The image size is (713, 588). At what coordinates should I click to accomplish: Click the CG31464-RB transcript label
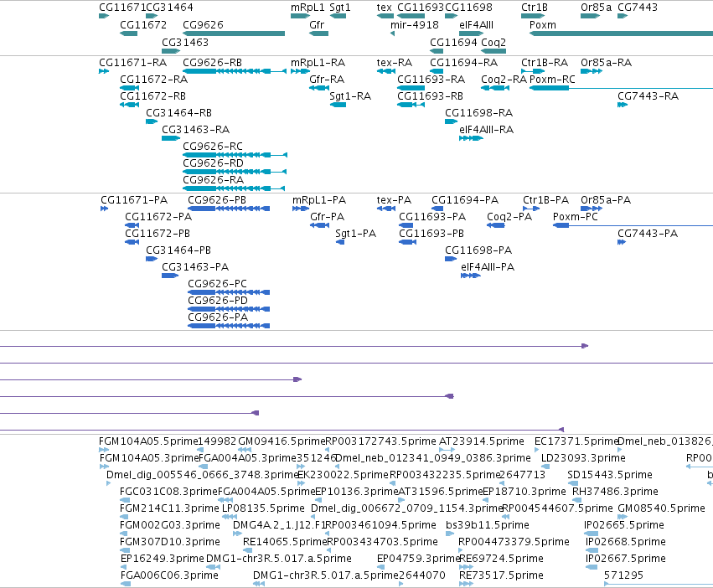tap(178, 113)
